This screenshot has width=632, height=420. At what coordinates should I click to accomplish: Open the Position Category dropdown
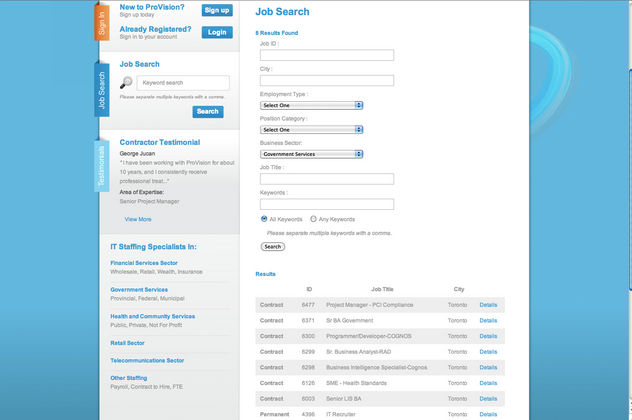311,129
